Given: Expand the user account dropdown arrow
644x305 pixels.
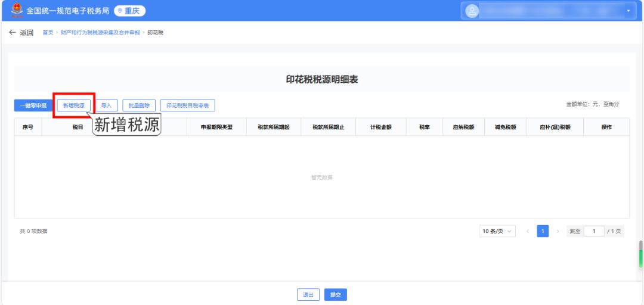Looking at the screenshot, I should pyautogui.click(x=628, y=11).
